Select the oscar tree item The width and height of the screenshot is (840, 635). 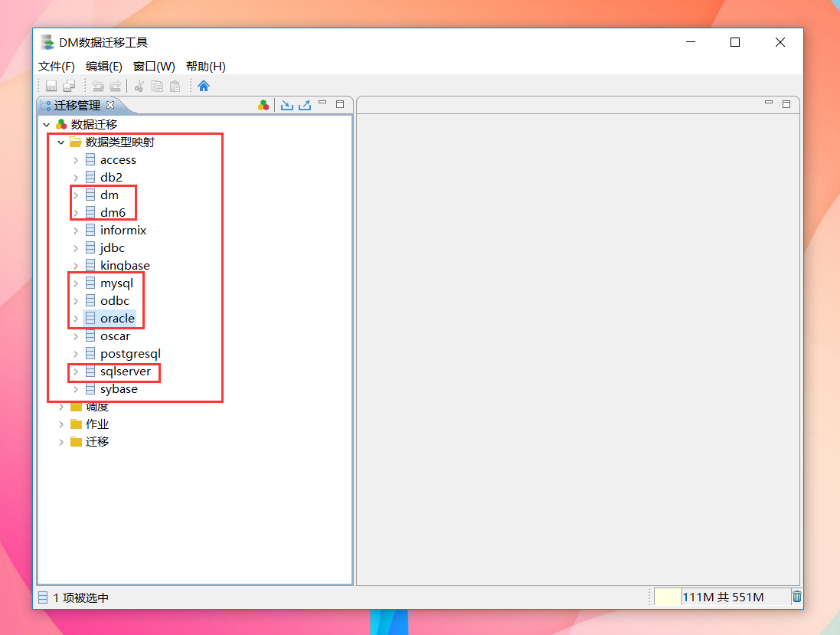115,336
